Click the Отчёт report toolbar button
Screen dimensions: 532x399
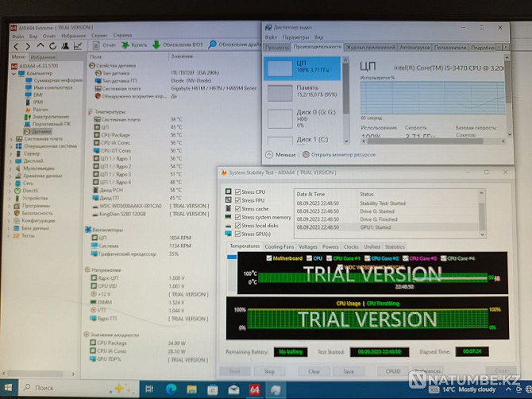pos(104,45)
